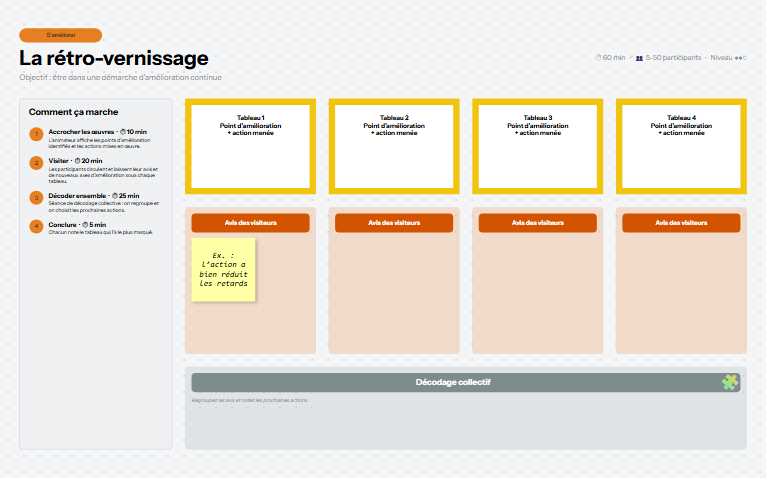Image resolution: width=766 pixels, height=478 pixels.
Task: Select the yellow sticky note example
Action: [223, 269]
